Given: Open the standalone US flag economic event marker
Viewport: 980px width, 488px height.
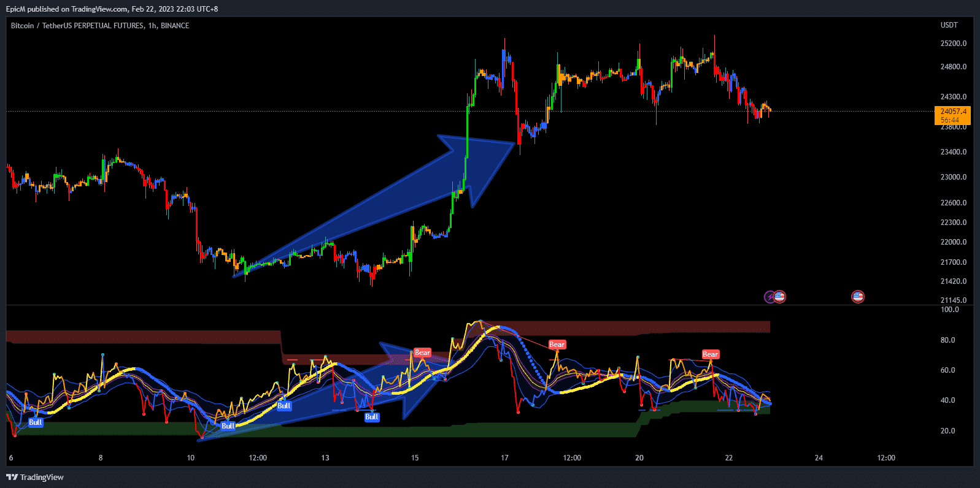Looking at the screenshot, I should (x=858, y=297).
